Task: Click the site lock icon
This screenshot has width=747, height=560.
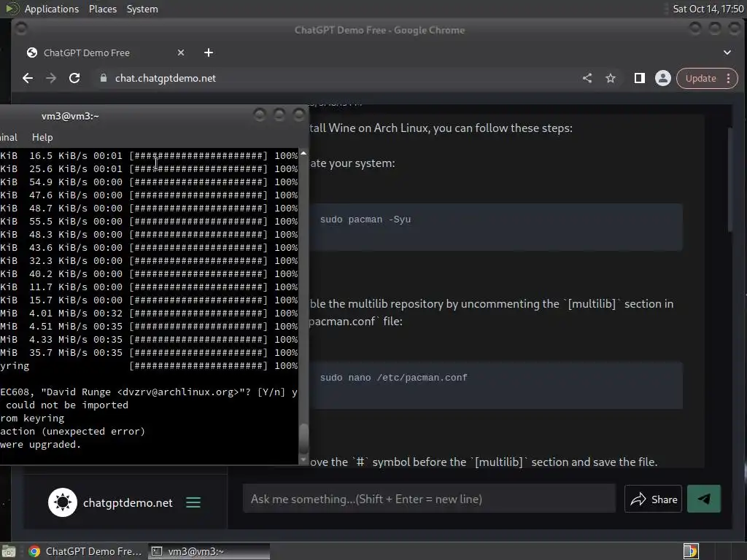Action: click(x=104, y=78)
